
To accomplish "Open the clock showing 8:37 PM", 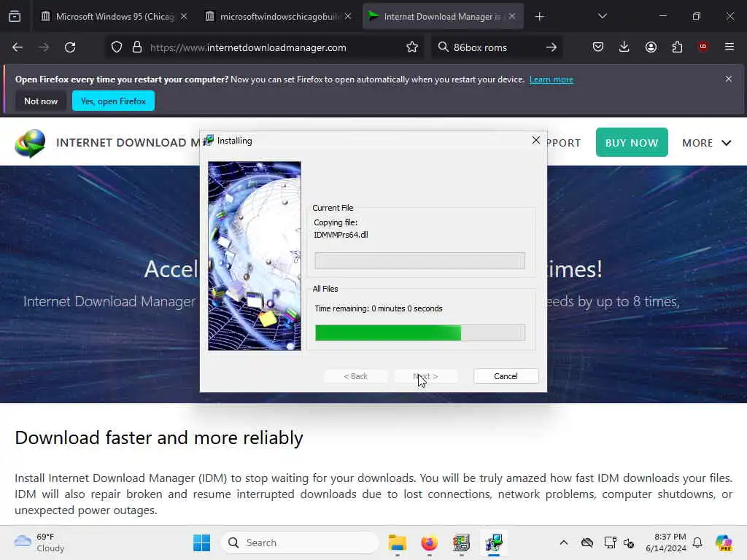I will [x=665, y=542].
